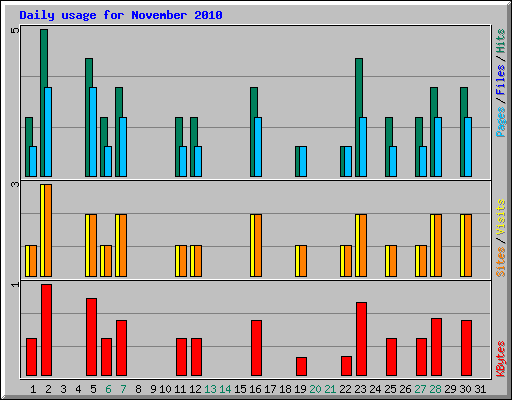Click the red KBytes bar for day 1
Viewport: 512px width, 400px height.
(31, 357)
